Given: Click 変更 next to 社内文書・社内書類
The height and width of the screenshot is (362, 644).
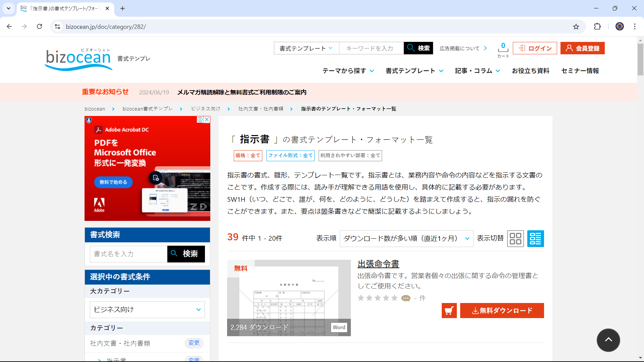Looking at the screenshot, I should tap(194, 343).
